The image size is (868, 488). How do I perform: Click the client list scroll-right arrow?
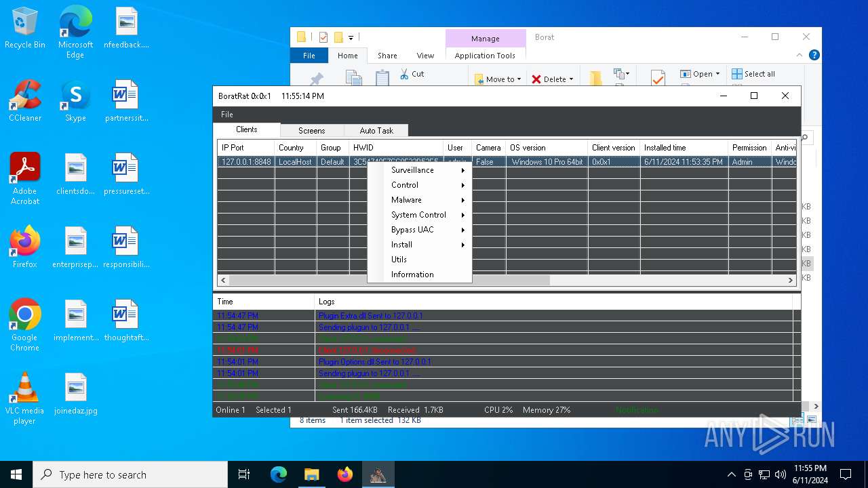click(x=791, y=280)
